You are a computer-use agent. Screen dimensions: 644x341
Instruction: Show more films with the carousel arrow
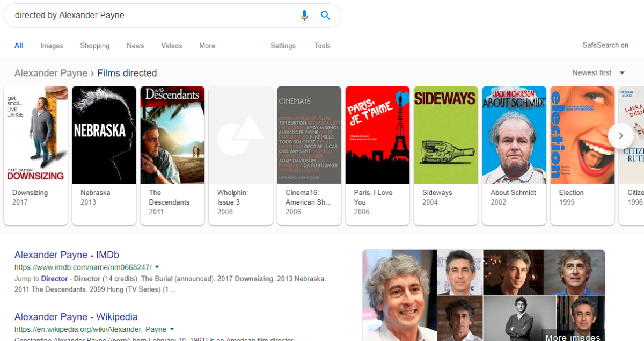click(x=621, y=136)
